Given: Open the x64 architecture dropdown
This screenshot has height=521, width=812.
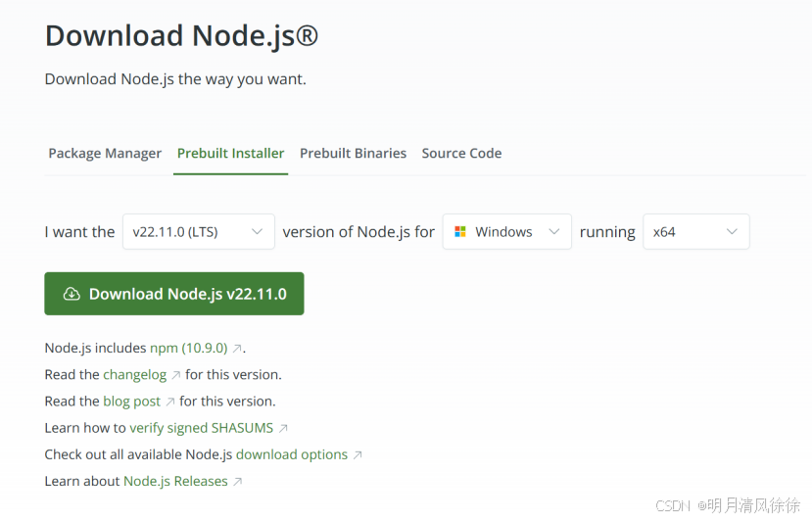Looking at the screenshot, I should tap(696, 231).
